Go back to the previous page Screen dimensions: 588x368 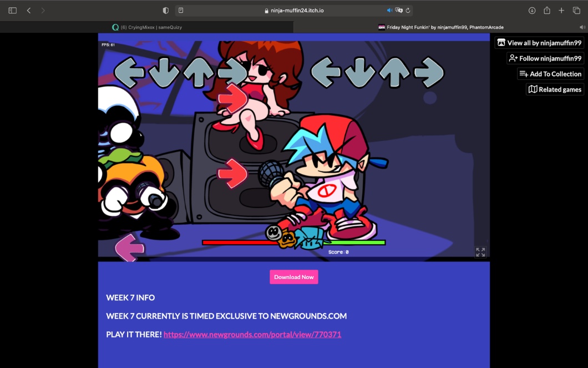[29, 11]
